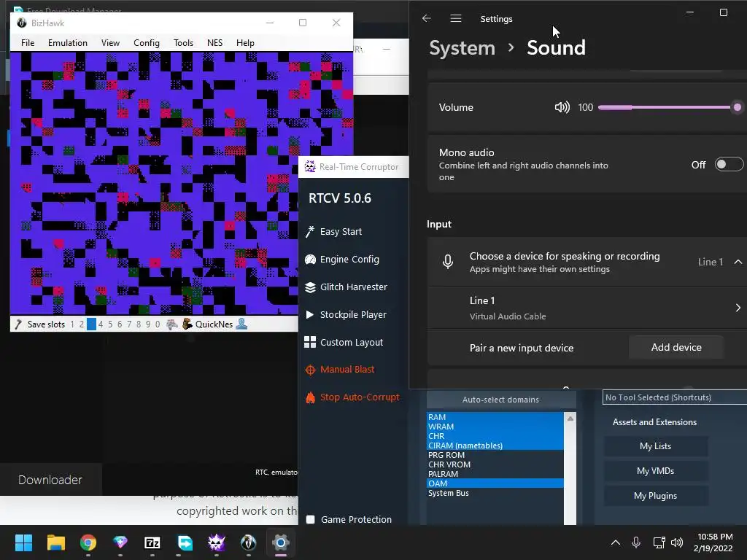The image size is (747, 560).
Task: Open the Tools menu in BizHawk
Action: click(x=183, y=43)
